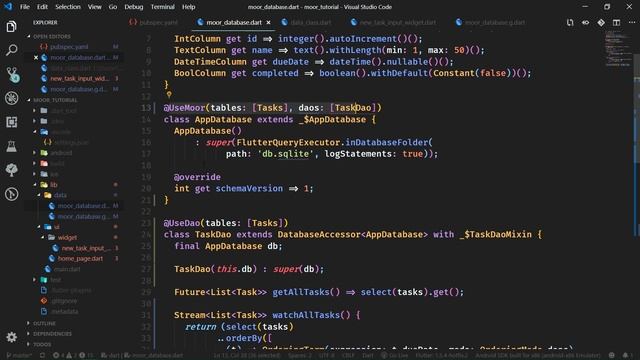Click the Dart language mode status item

pyautogui.click(x=367, y=356)
